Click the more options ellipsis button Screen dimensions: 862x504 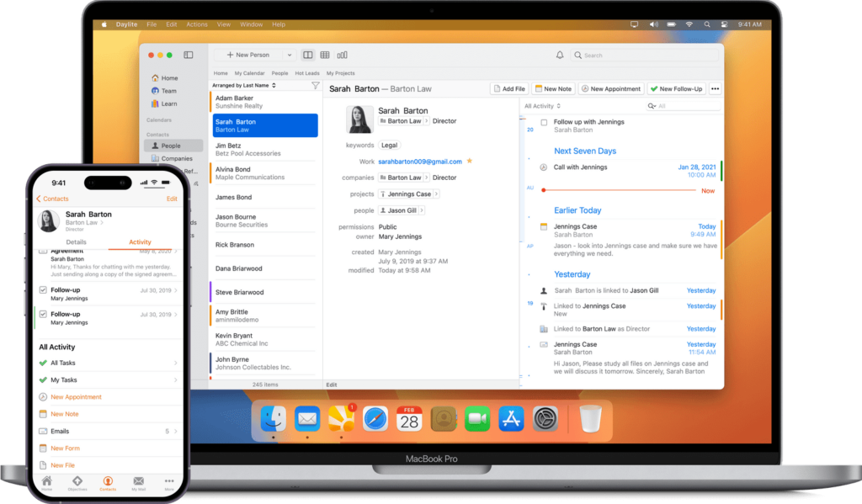(x=715, y=88)
